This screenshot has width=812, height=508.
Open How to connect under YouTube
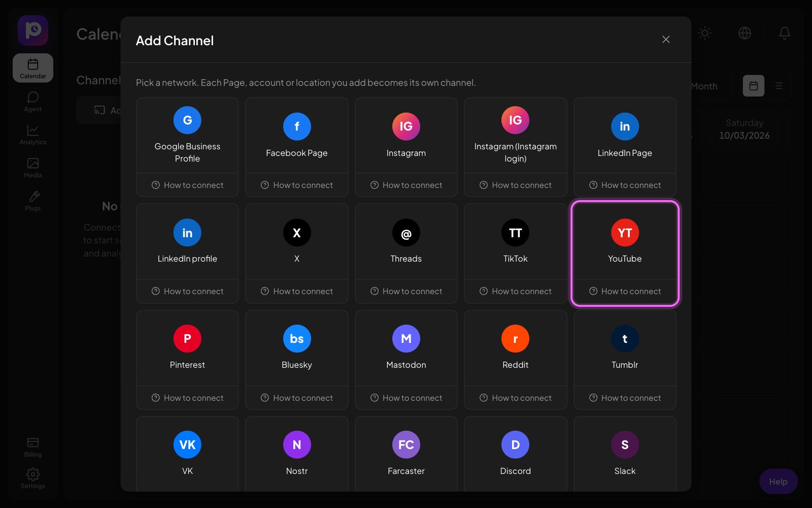point(625,291)
